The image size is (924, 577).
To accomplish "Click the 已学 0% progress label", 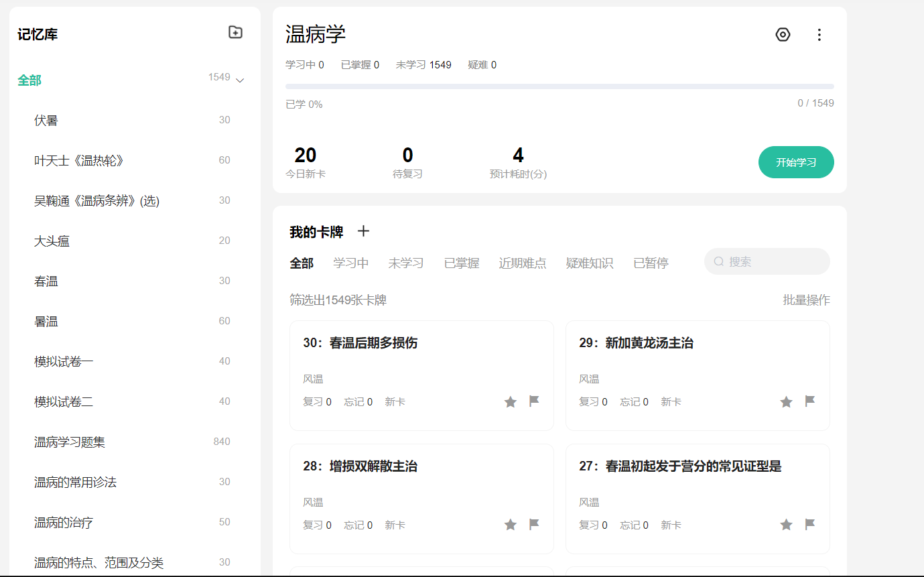I will pos(304,105).
